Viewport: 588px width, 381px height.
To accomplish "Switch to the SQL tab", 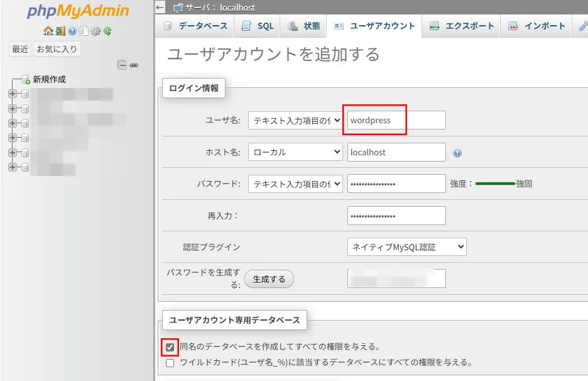I will coord(259,26).
